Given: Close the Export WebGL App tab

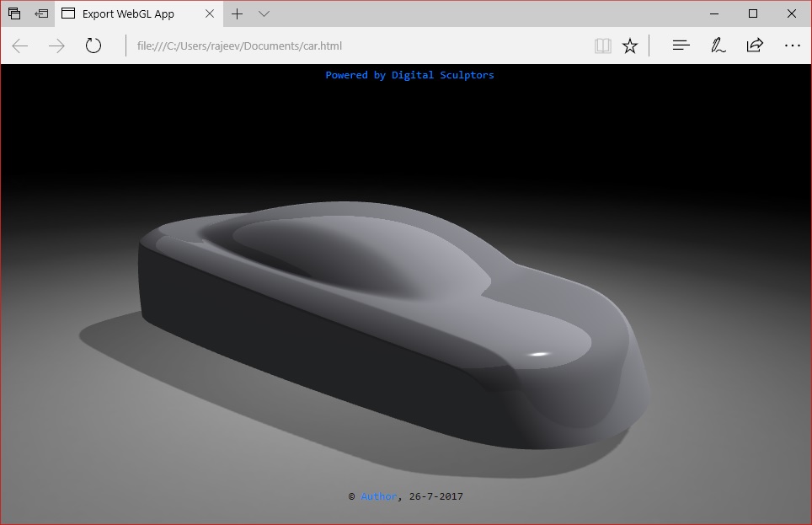Looking at the screenshot, I should point(210,14).
